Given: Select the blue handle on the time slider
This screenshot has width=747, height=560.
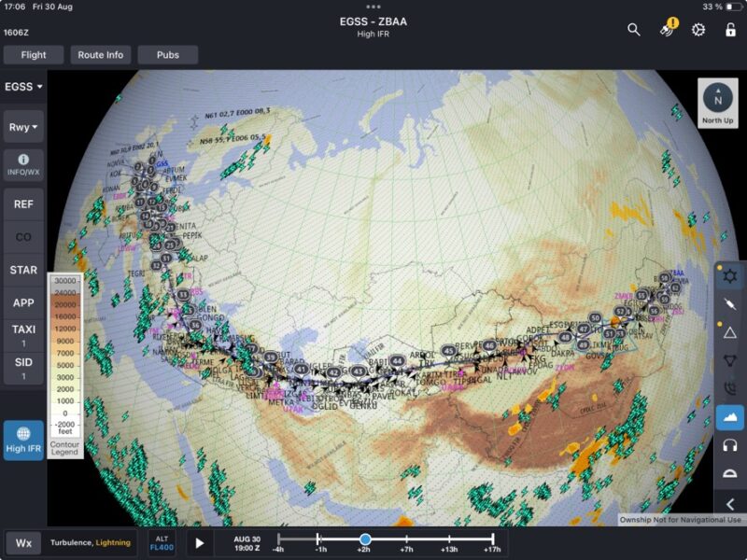Looking at the screenshot, I should pos(363,538).
